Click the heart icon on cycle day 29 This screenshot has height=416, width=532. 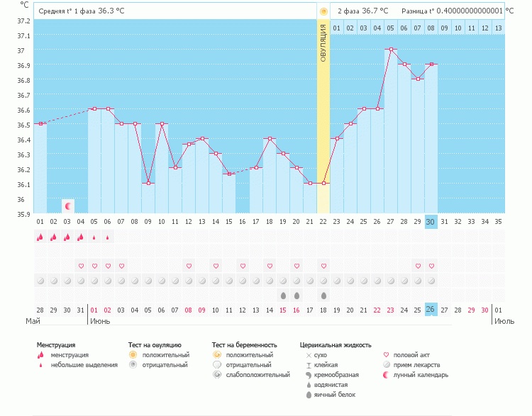pos(418,266)
